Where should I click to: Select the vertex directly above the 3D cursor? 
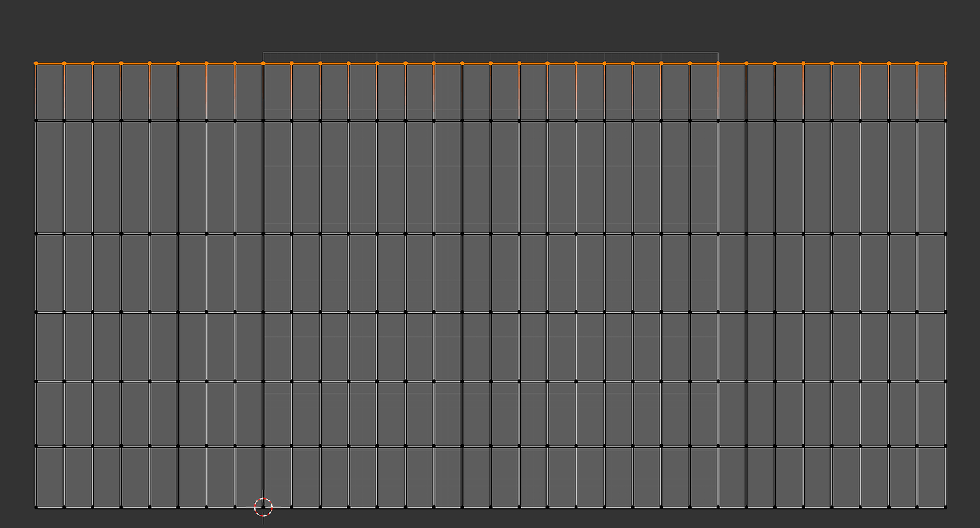(x=262, y=447)
